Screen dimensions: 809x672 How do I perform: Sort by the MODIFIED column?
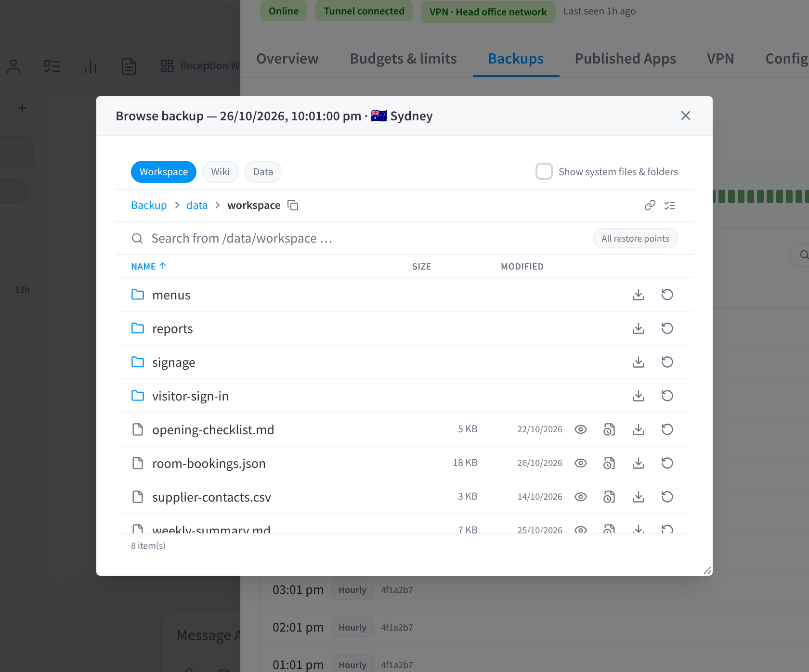point(522,266)
